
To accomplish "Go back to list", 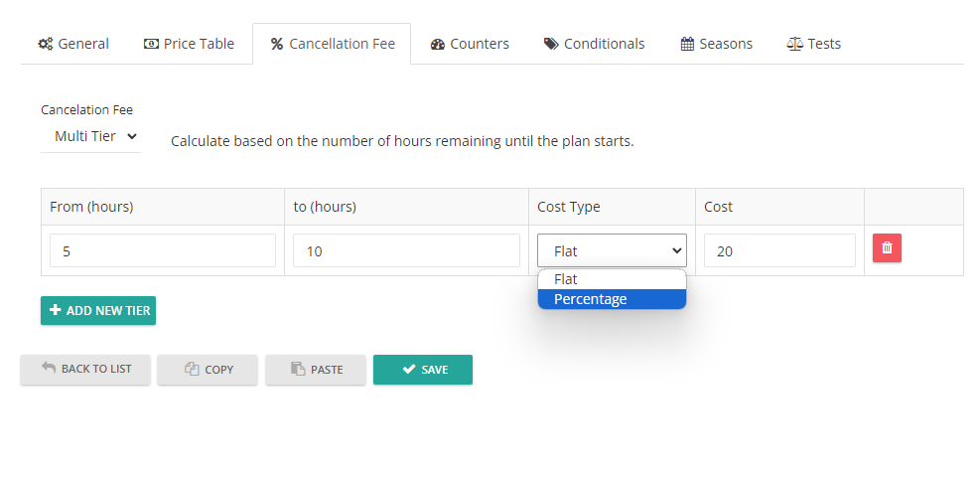I will click(x=85, y=369).
